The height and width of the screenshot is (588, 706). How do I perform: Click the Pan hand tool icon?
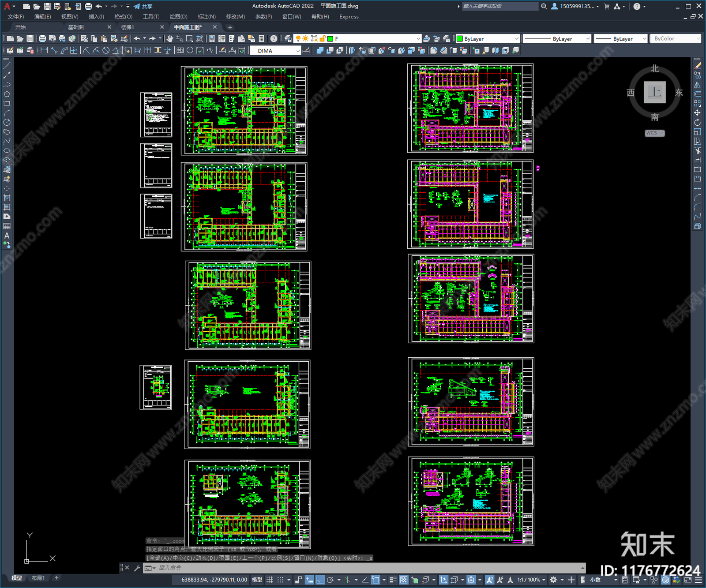tap(170, 39)
